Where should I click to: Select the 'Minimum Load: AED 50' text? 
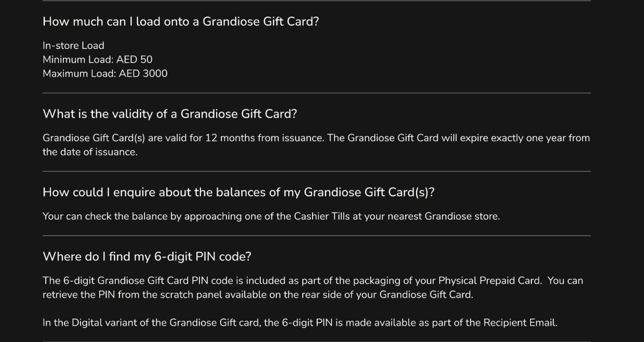98,60
